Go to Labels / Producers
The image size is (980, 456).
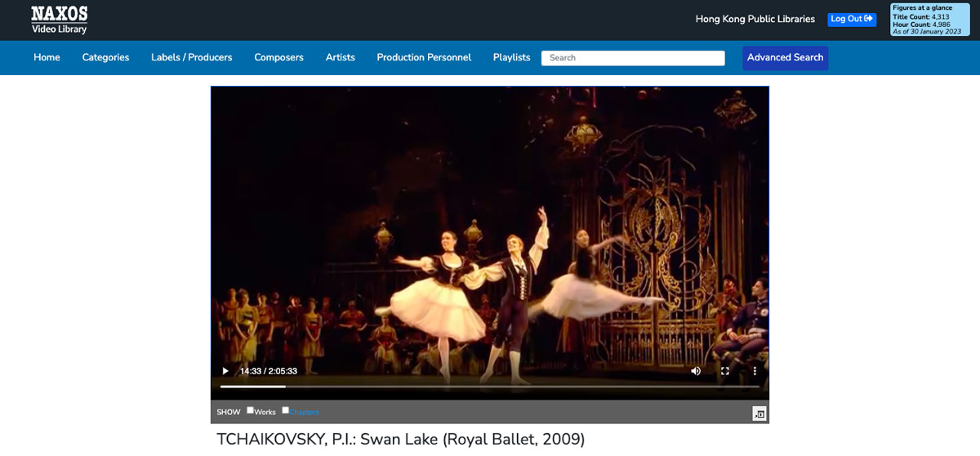(x=191, y=57)
